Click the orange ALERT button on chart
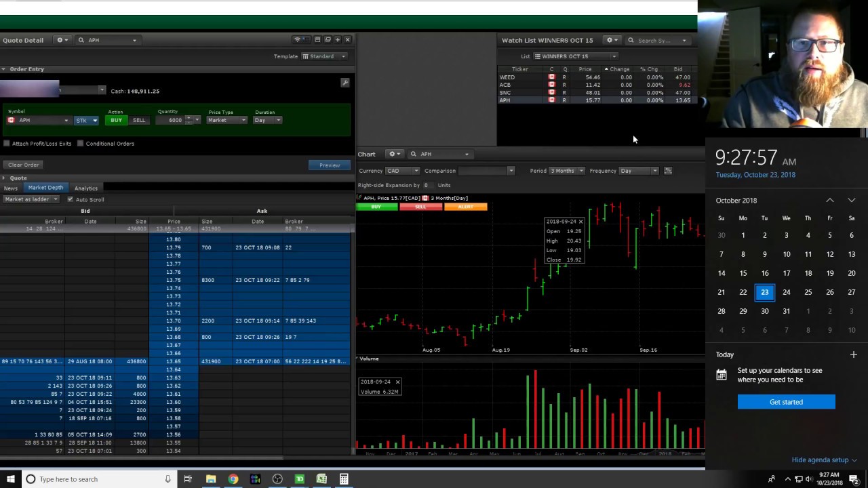 [466, 207]
